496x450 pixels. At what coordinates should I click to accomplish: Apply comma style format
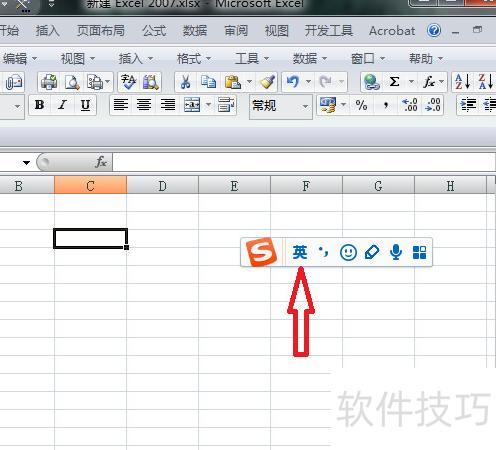point(386,105)
